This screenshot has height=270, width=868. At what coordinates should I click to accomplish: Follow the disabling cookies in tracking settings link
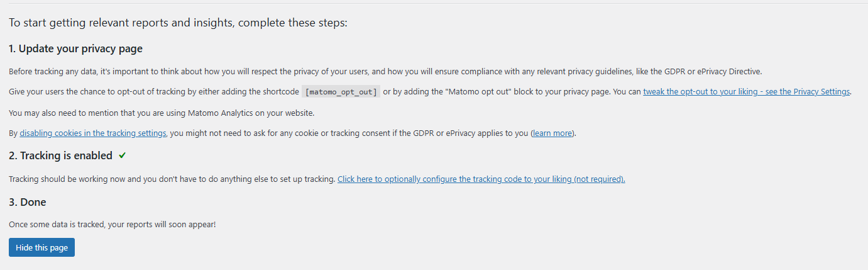click(93, 133)
